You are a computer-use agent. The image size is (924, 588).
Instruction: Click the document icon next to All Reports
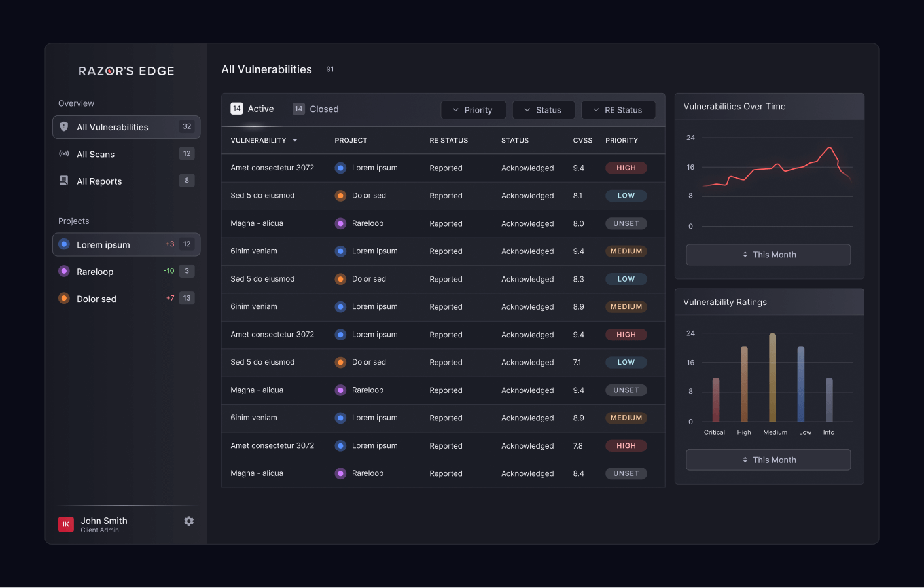[64, 181]
